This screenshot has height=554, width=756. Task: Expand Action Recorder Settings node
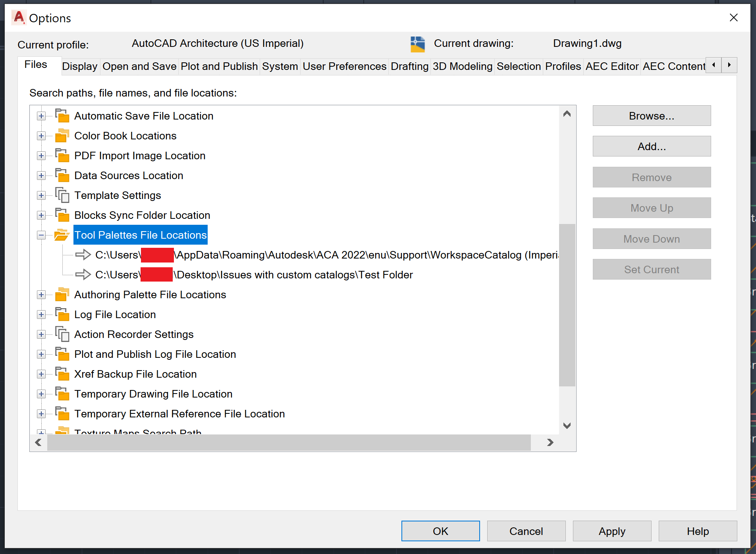pos(41,334)
